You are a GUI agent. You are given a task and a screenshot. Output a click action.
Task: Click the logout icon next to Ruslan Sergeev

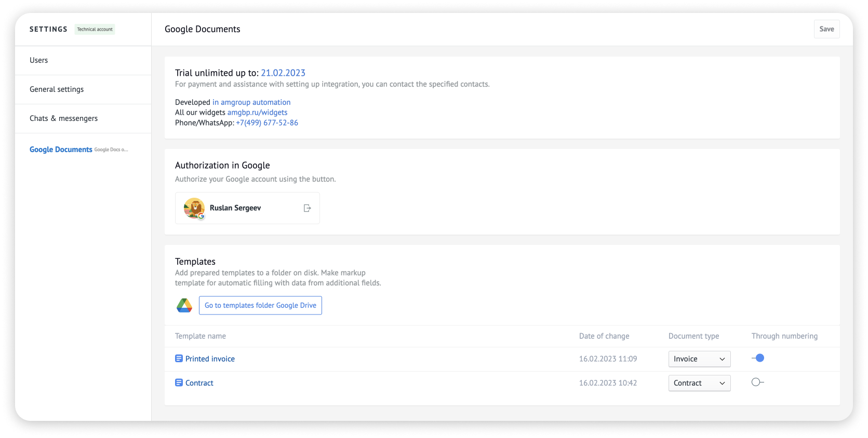(307, 208)
